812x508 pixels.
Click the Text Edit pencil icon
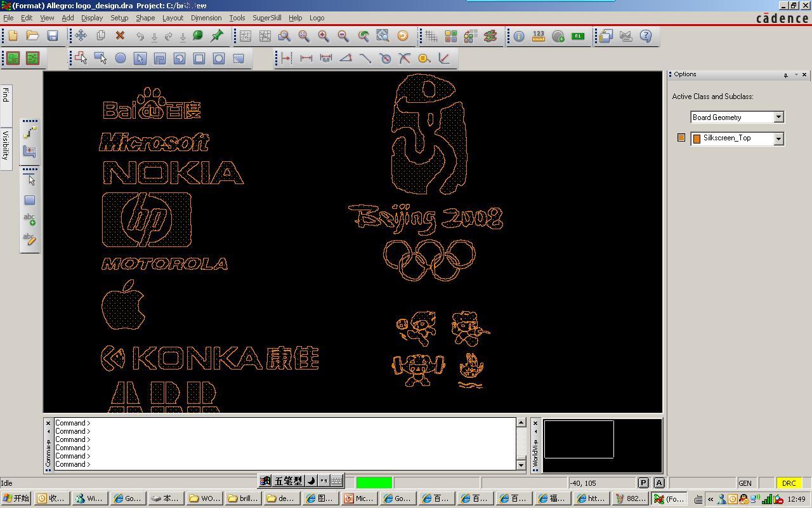(29, 239)
